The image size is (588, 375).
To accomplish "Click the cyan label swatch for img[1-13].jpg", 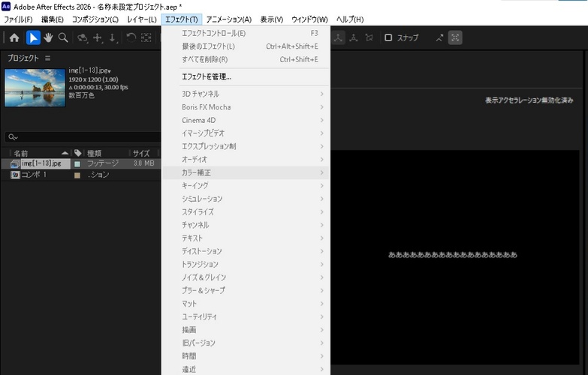I will 77,163.
